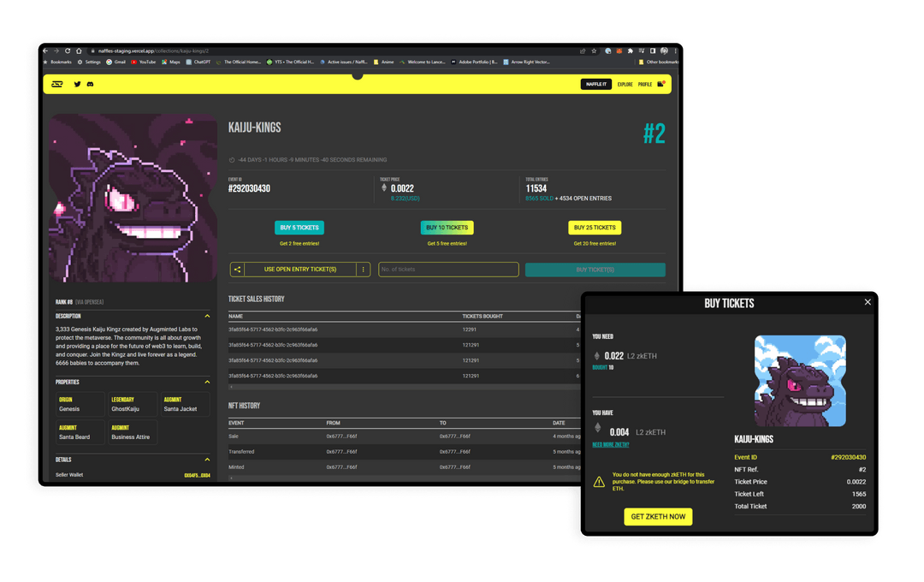Screen dimensions: 924x582
Task: Click the share icon beside Use Open Entry
Action: (237, 270)
